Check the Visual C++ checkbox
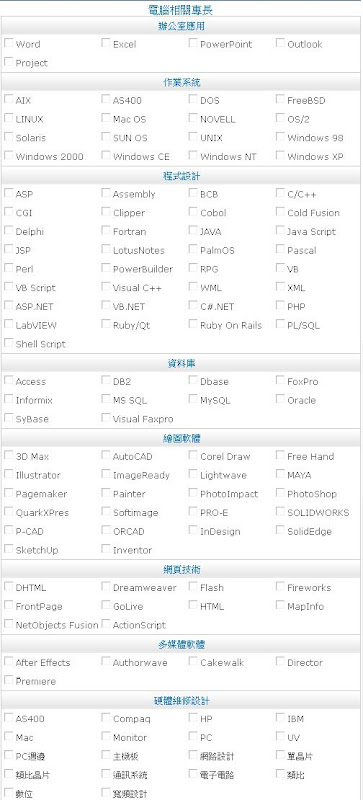 [106, 287]
